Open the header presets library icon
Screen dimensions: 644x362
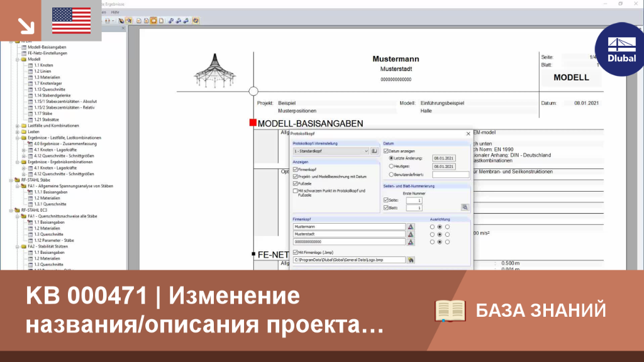coord(374,151)
